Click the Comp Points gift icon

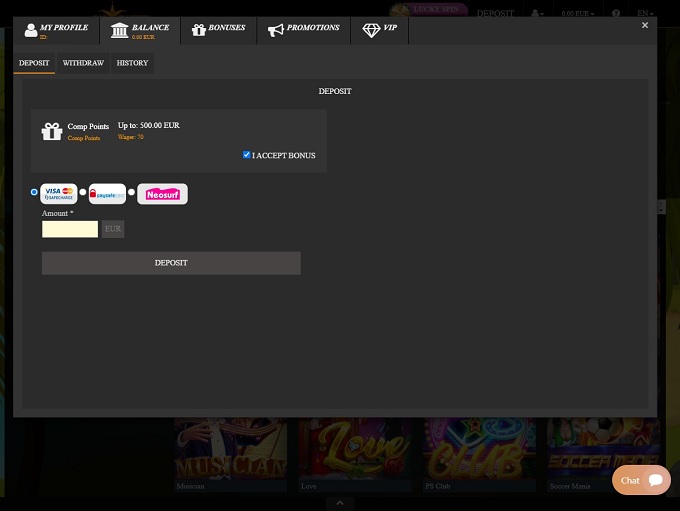52,132
